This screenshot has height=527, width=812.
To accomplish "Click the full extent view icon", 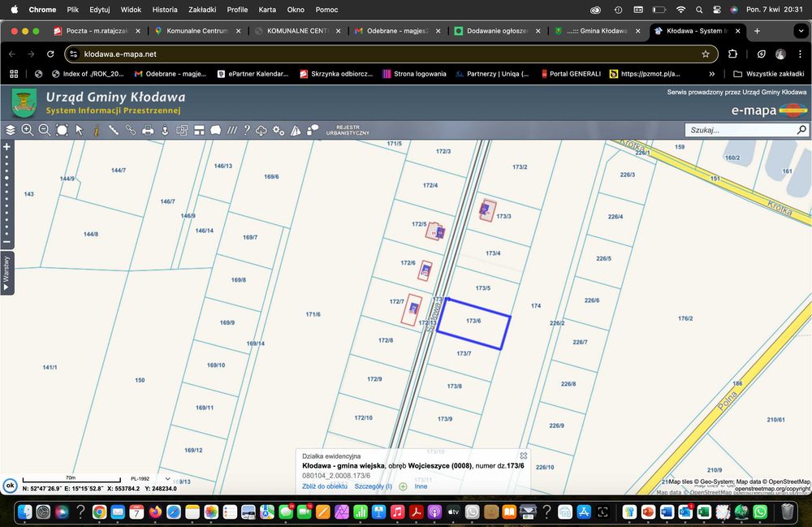I will 62,131.
